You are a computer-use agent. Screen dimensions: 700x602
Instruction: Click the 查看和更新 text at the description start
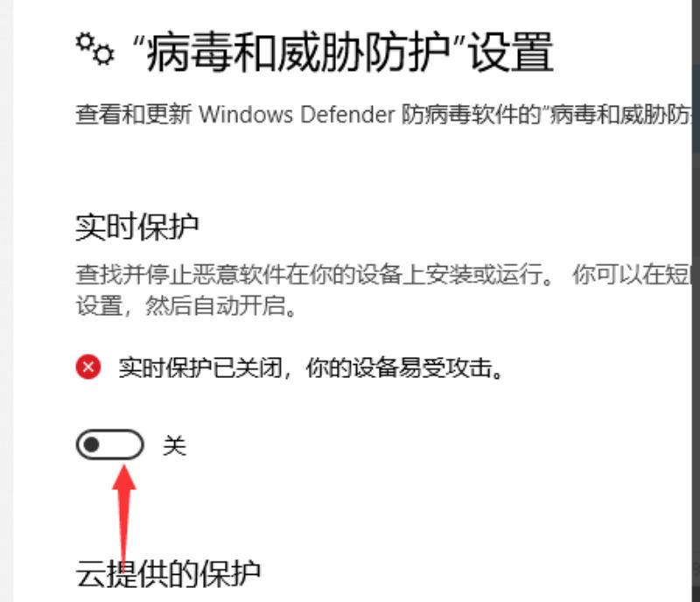coord(134,115)
